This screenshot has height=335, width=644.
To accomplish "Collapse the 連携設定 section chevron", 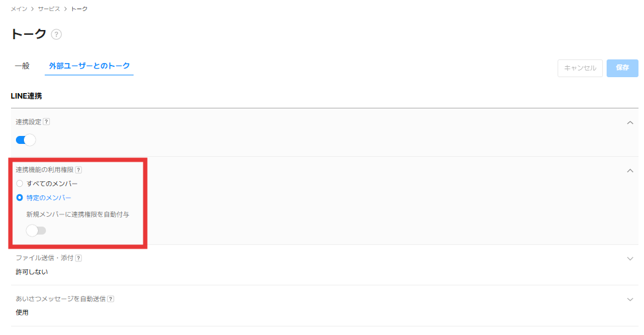I will coord(630,123).
